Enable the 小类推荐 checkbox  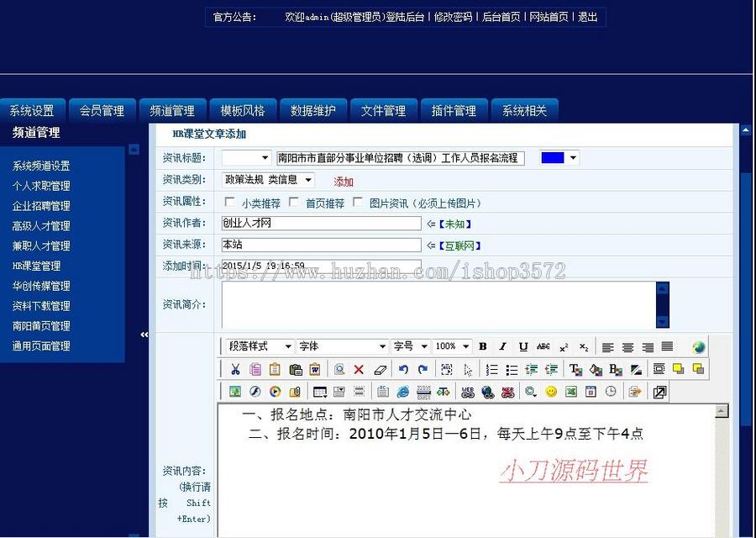[x=228, y=201]
